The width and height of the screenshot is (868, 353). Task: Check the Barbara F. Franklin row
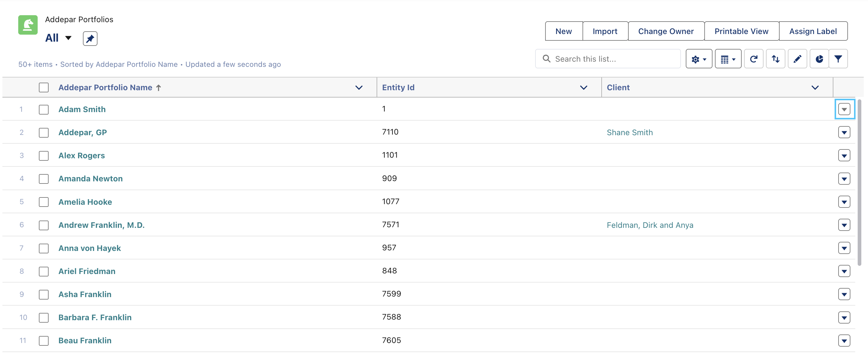click(x=43, y=317)
